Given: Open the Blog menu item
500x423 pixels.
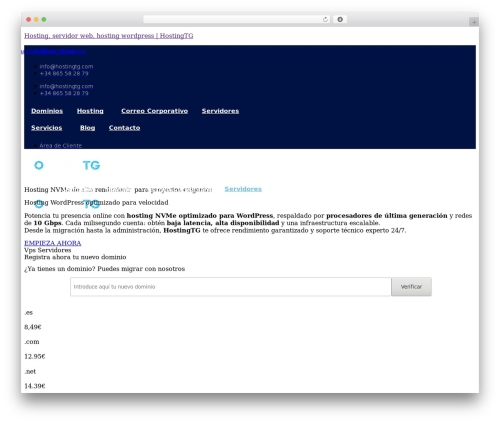Looking at the screenshot, I should click(88, 128).
